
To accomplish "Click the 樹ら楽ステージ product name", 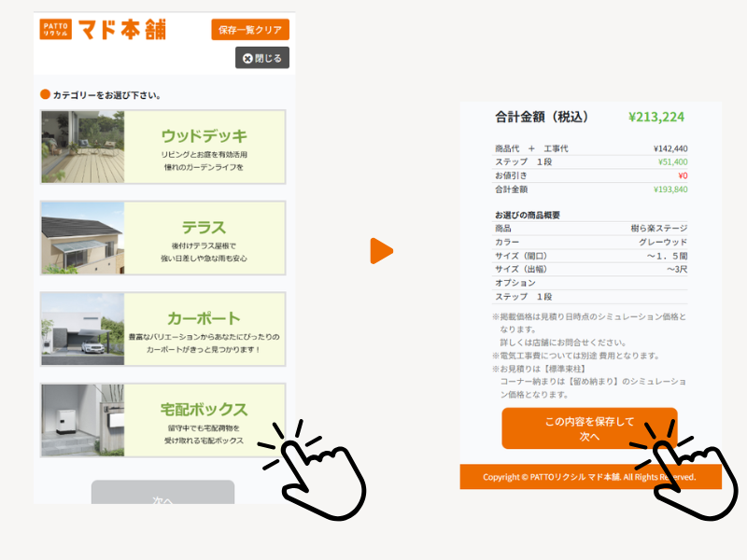I will tap(658, 228).
